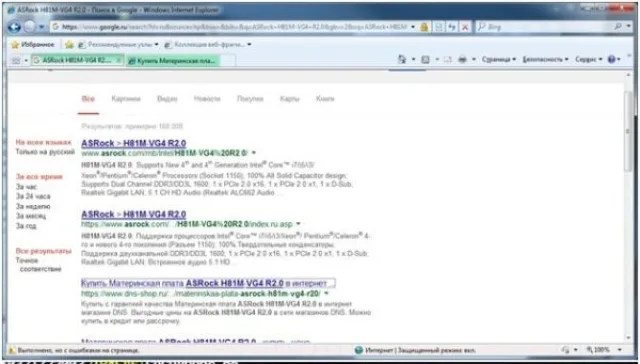Open the search provider dropdown arrow
640x364 pixels.
tap(629, 27)
